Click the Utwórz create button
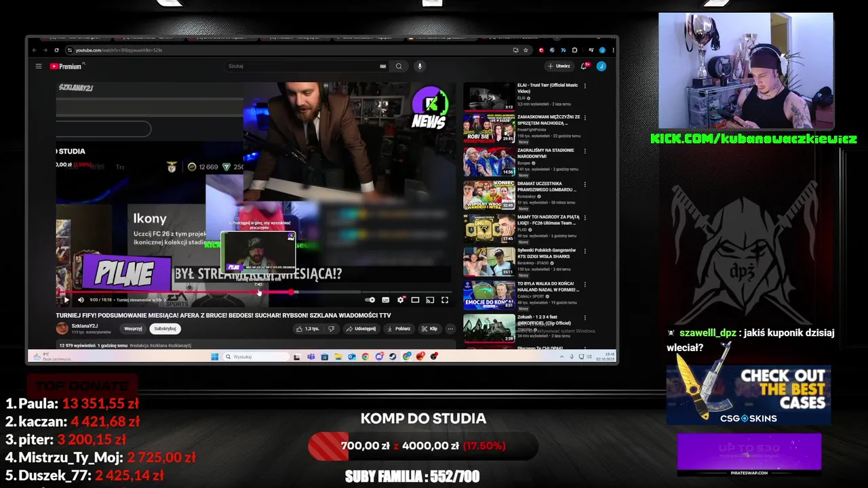 (x=559, y=66)
